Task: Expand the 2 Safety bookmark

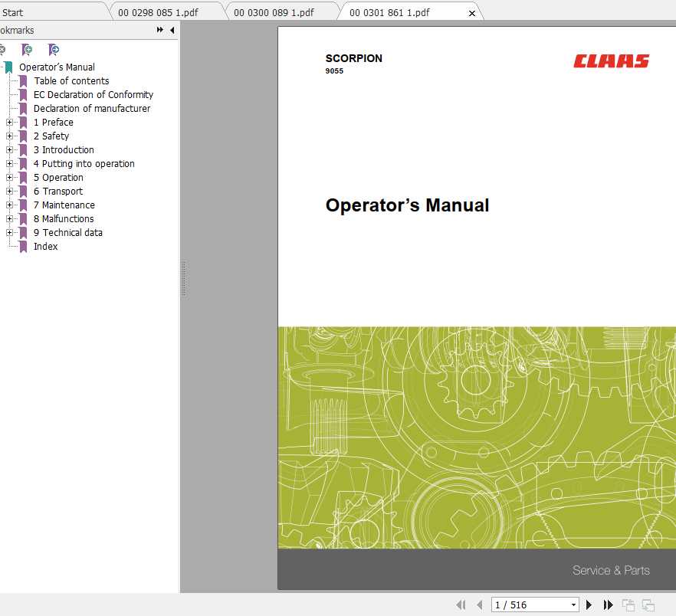Action: pos(8,136)
